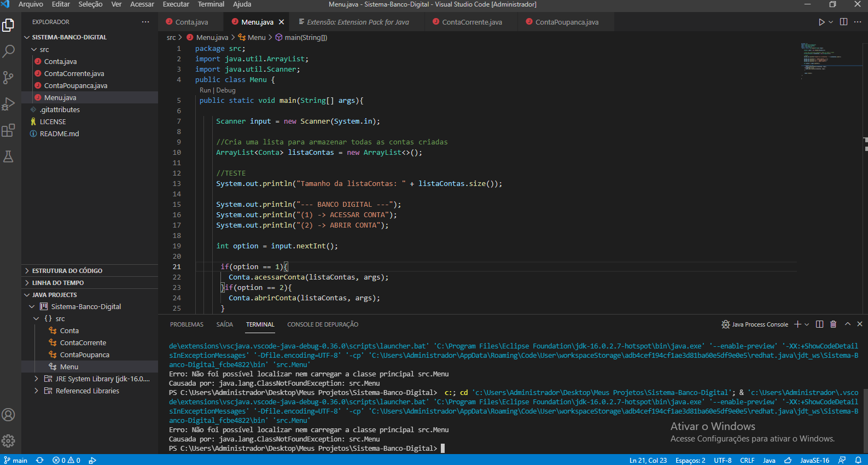
Task: Open the Seleção menu
Action: (x=90, y=4)
